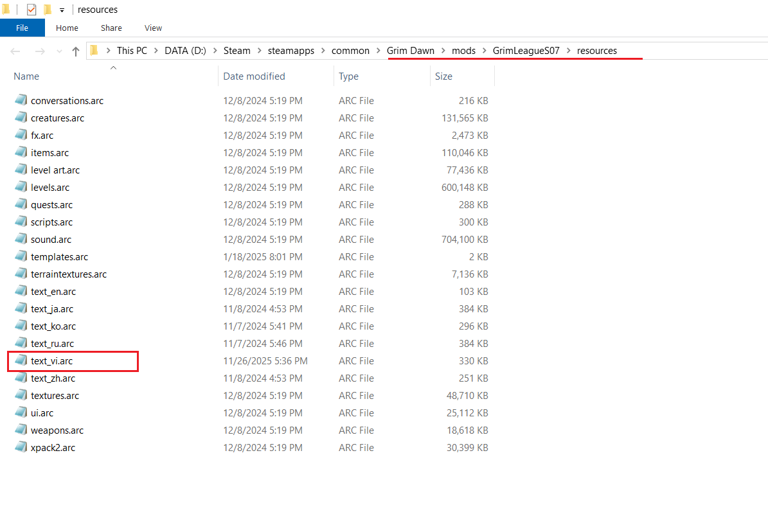This screenshot has height=532, width=768.
Task: Select the text_vi.arc file icon
Action: (x=21, y=361)
